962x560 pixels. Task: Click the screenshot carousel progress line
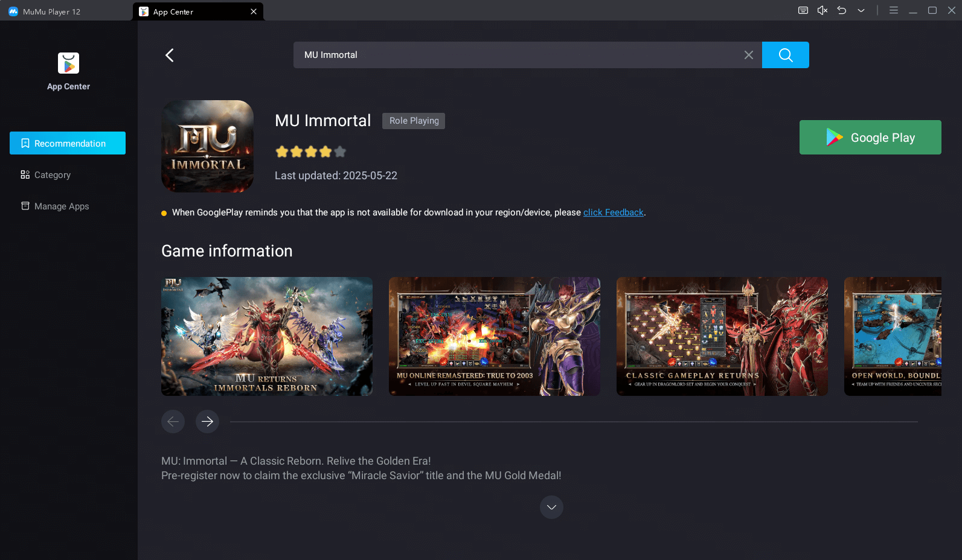574,422
